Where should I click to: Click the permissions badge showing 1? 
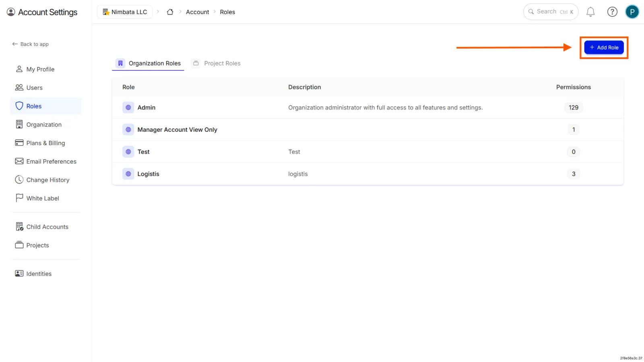coord(574,130)
